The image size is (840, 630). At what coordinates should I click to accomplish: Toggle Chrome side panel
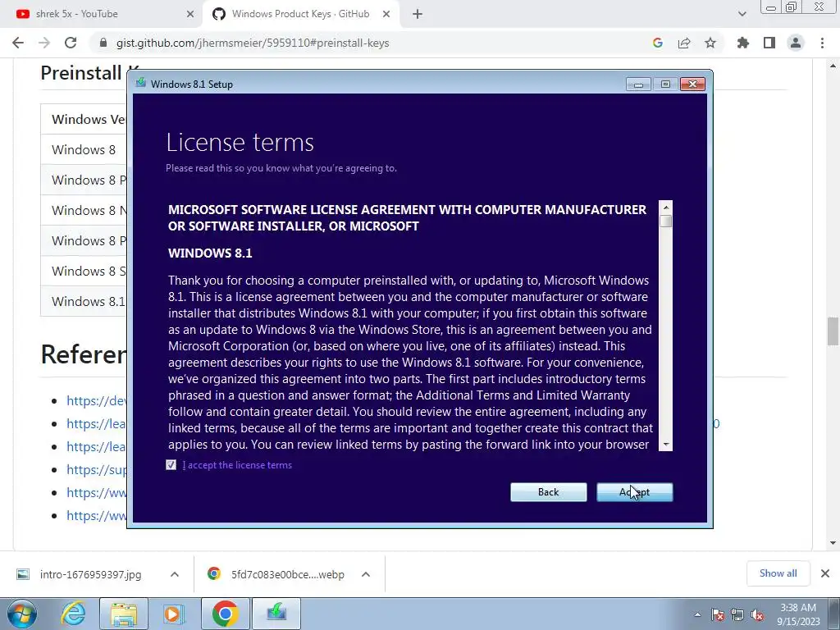point(769,43)
